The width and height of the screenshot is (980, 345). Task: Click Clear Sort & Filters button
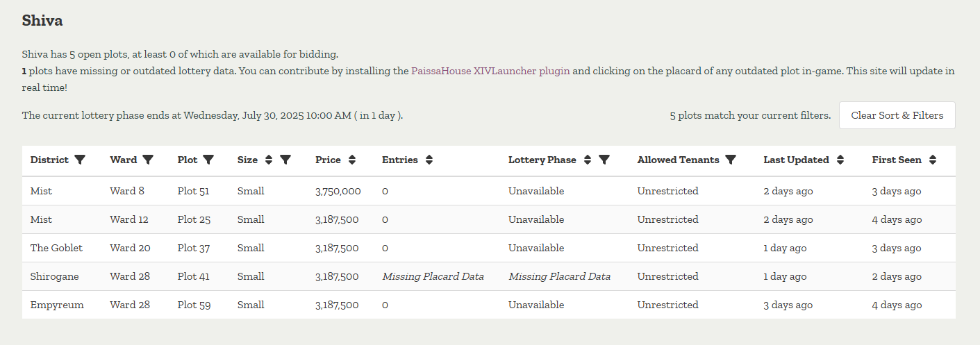[897, 115]
